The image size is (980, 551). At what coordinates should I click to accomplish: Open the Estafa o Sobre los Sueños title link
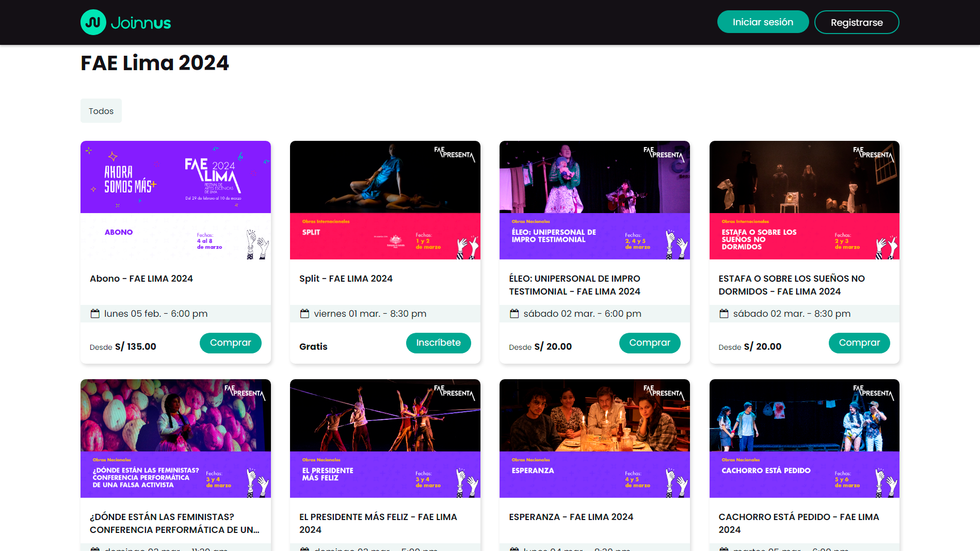point(791,285)
